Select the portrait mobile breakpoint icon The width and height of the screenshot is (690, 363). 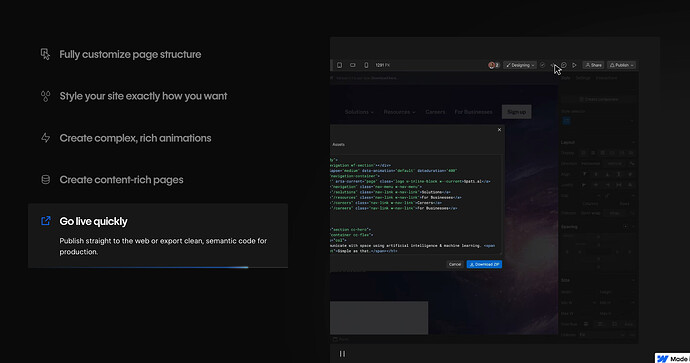[366, 65]
